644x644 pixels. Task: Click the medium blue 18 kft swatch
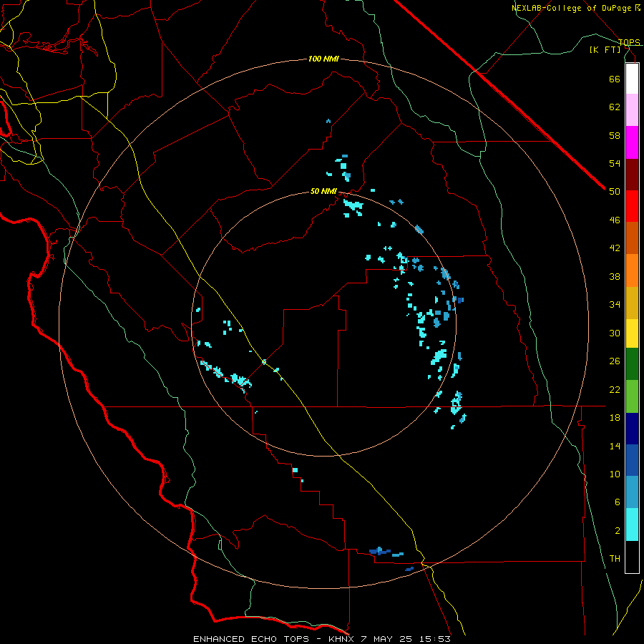point(632,460)
